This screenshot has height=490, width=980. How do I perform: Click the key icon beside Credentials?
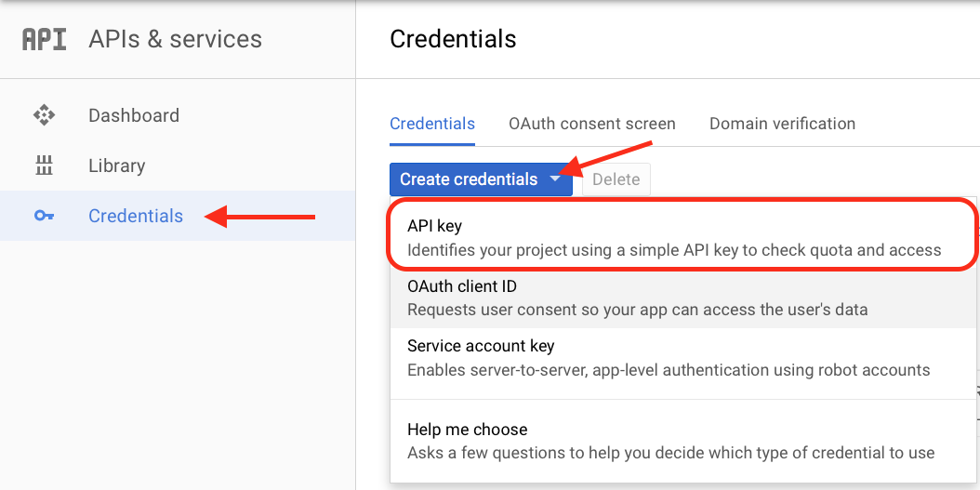[x=44, y=216]
